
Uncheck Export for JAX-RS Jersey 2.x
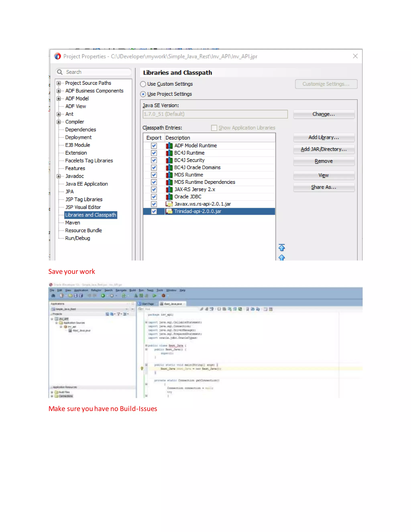click(x=154, y=190)
